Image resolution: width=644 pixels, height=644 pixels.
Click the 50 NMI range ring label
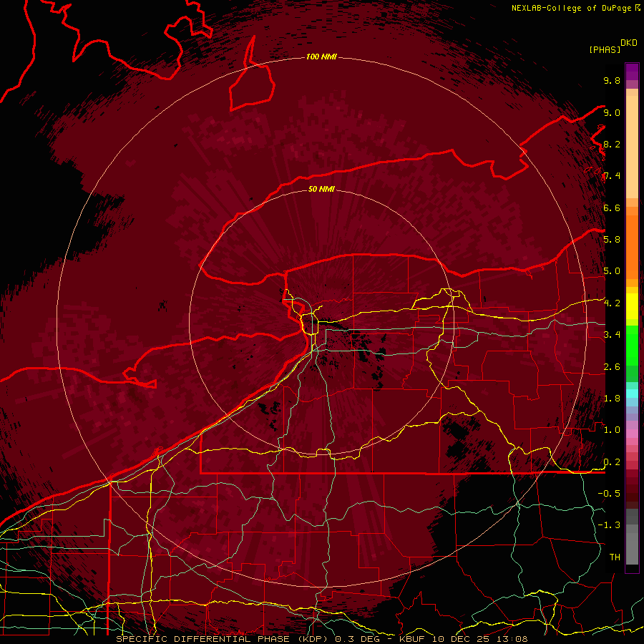point(321,189)
